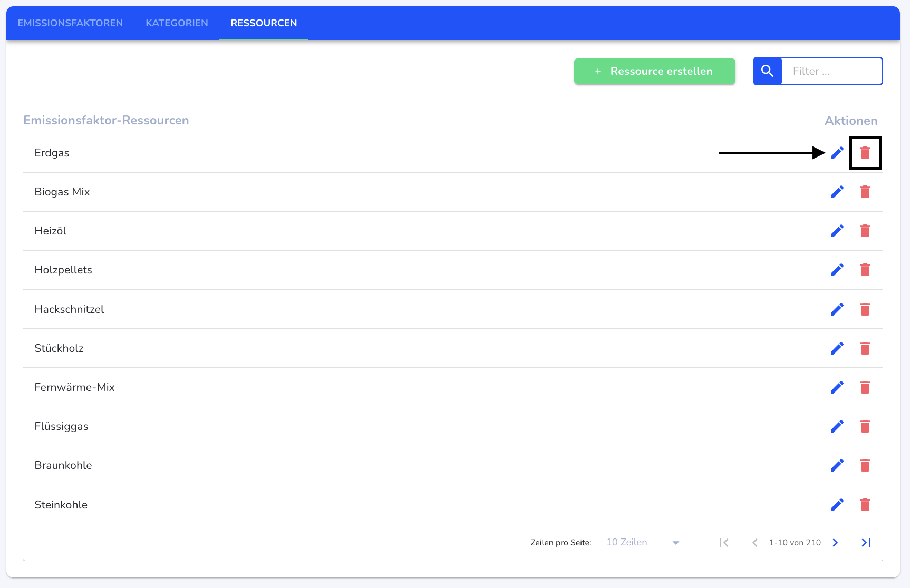The width and height of the screenshot is (910, 588).
Task: Jump to the first page
Action: pyautogui.click(x=724, y=543)
